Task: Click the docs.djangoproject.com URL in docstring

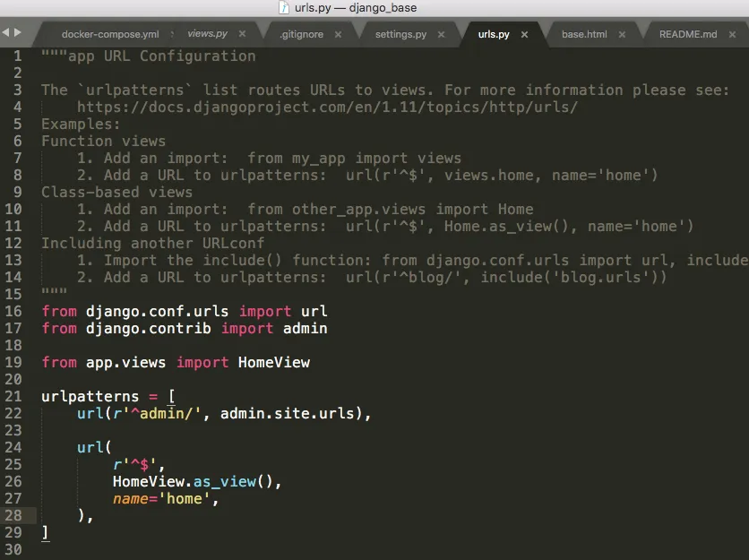Action: 327,107
